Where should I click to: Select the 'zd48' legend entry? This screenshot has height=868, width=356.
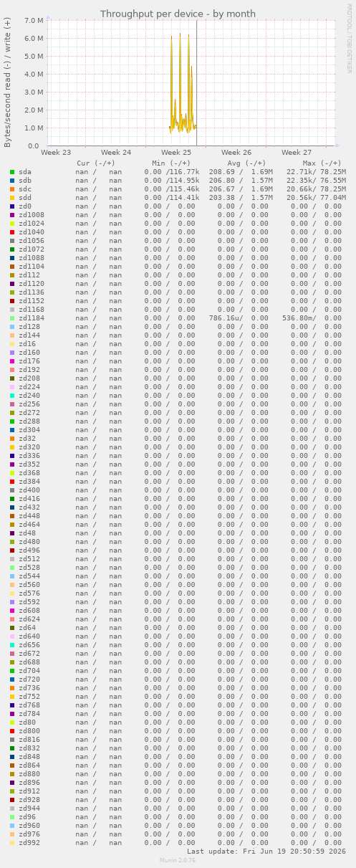point(27,533)
